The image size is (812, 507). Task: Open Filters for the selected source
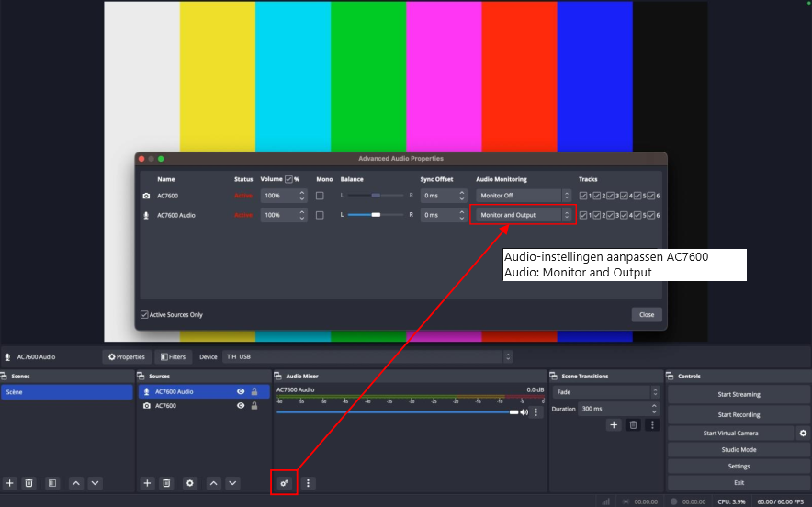click(x=173, y=356)
